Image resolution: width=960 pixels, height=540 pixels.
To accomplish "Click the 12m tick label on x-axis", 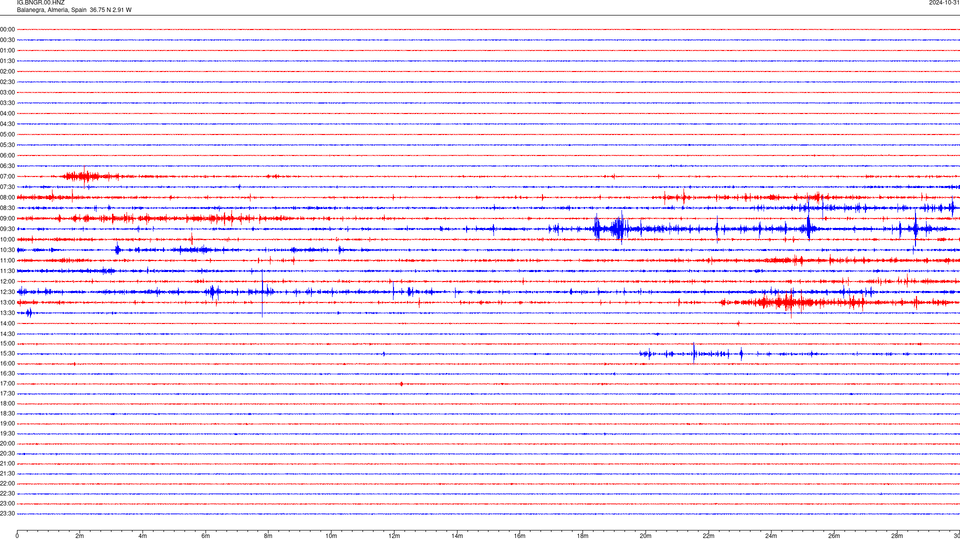I will click(394, 536).
